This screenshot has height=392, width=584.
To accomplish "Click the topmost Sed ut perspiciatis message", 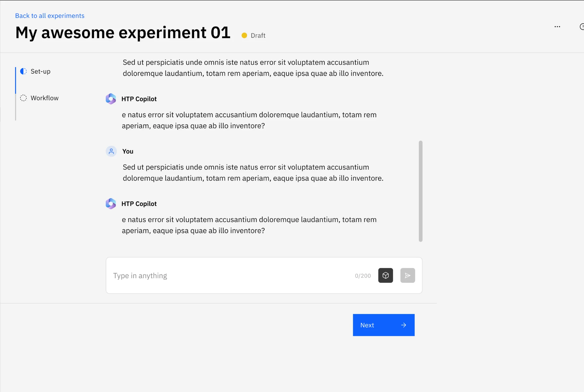I will pyautogui.click(x=253, y=68).
